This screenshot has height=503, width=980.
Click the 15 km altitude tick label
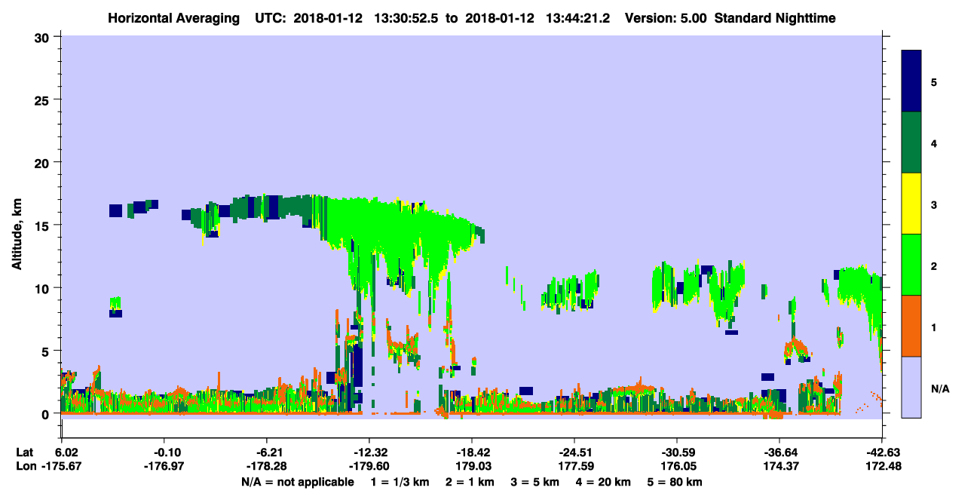click(44, 225)
